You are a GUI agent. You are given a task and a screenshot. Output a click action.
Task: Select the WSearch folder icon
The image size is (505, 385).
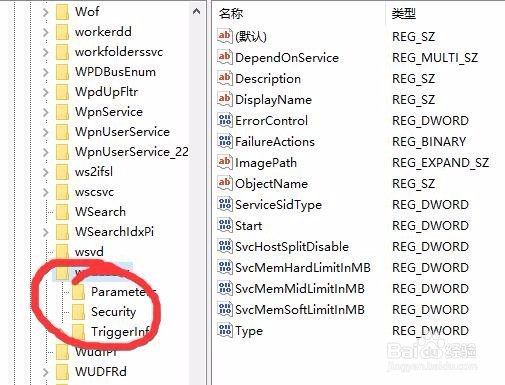[x=62, y=212]
